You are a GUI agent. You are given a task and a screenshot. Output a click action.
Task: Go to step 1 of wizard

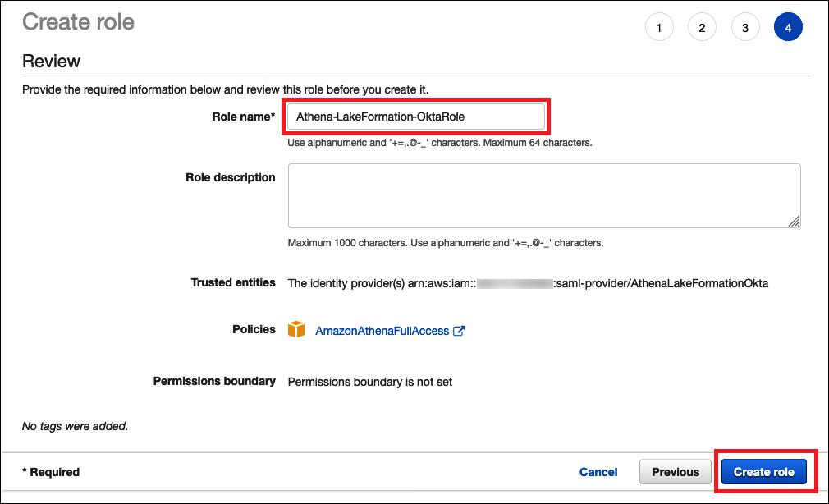pos(658,27)
